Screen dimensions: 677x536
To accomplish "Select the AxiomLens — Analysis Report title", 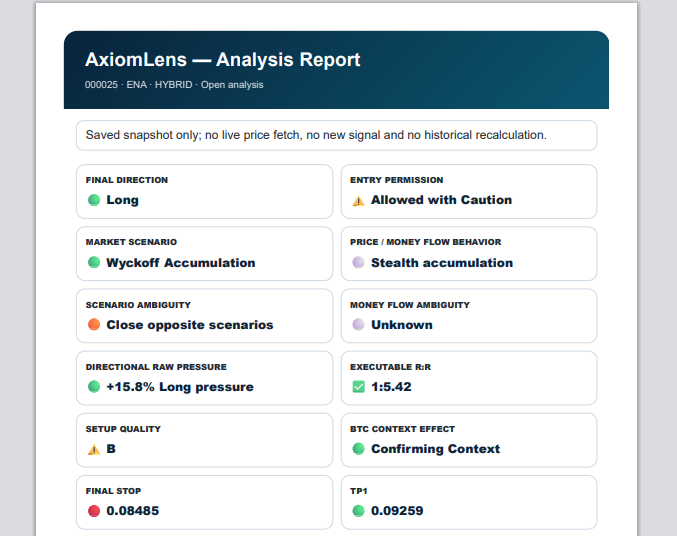I will (x=222, y=60).
